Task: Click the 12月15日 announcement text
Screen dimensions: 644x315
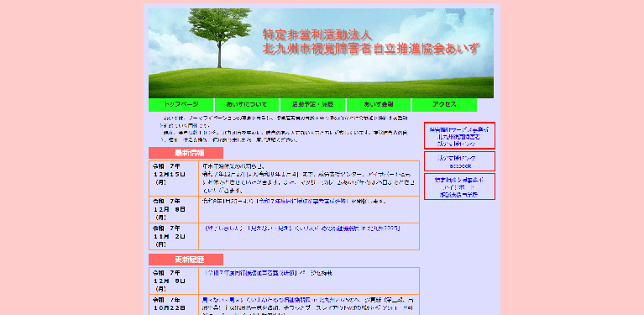Action: point(309,178)
